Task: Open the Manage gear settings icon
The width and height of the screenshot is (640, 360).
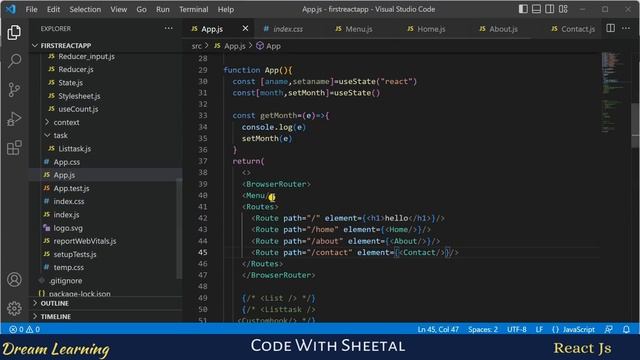Action: [x=14, y=308]
